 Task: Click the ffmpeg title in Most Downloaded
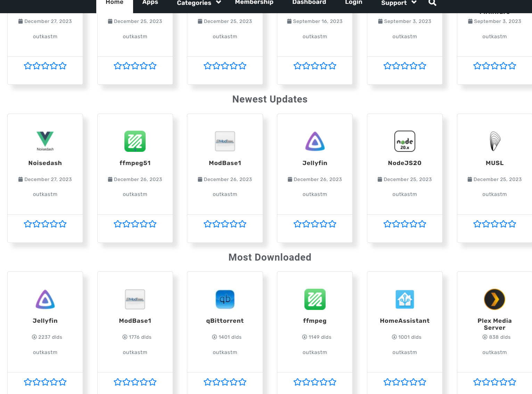pyautogui.click(x=314, y=321)
